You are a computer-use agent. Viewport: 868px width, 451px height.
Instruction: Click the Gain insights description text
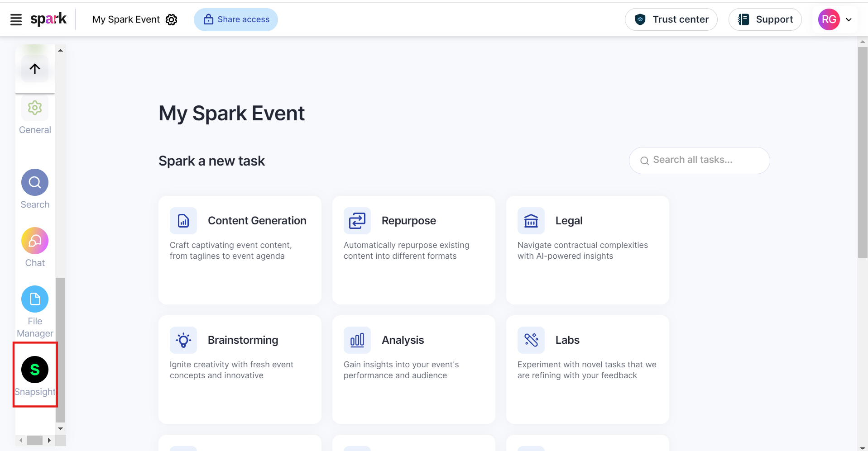pos(401,370)
